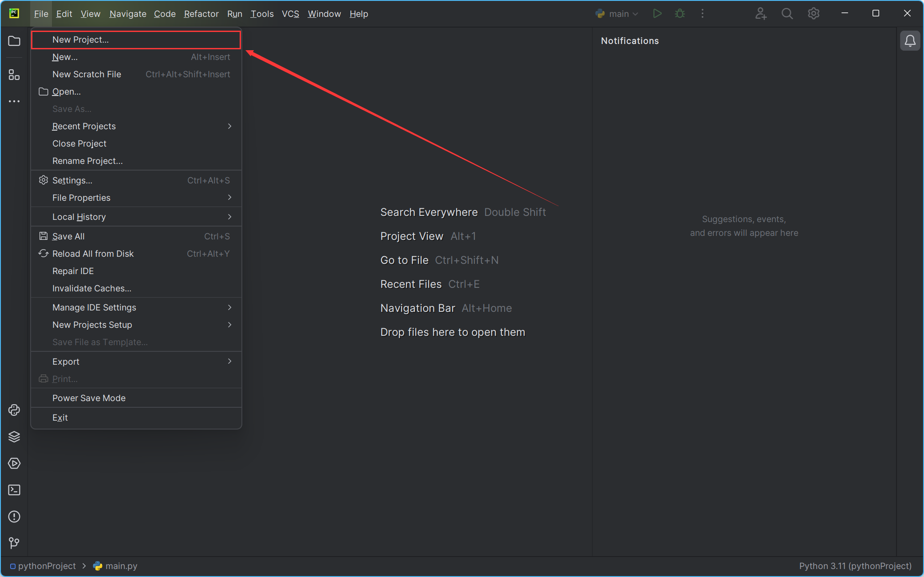This screenshot has height=577, width=924.
Task: Open the Python Packages layers icon
Action: point(14,437)
